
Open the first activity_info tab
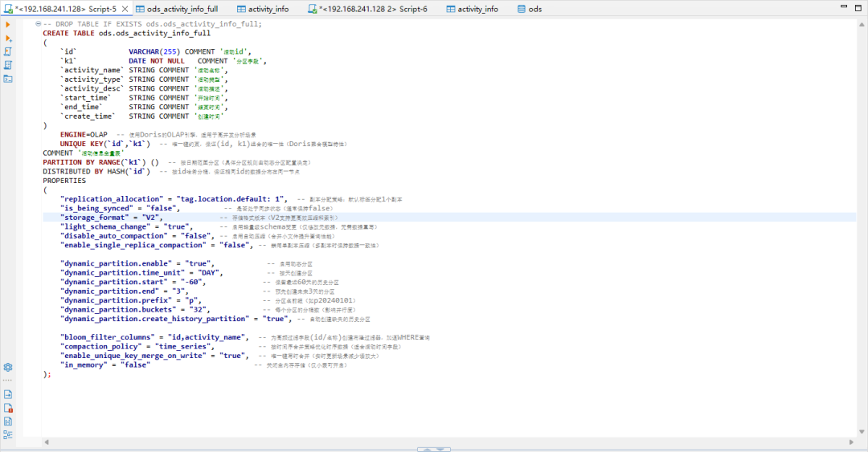click(x=263, y=9)
